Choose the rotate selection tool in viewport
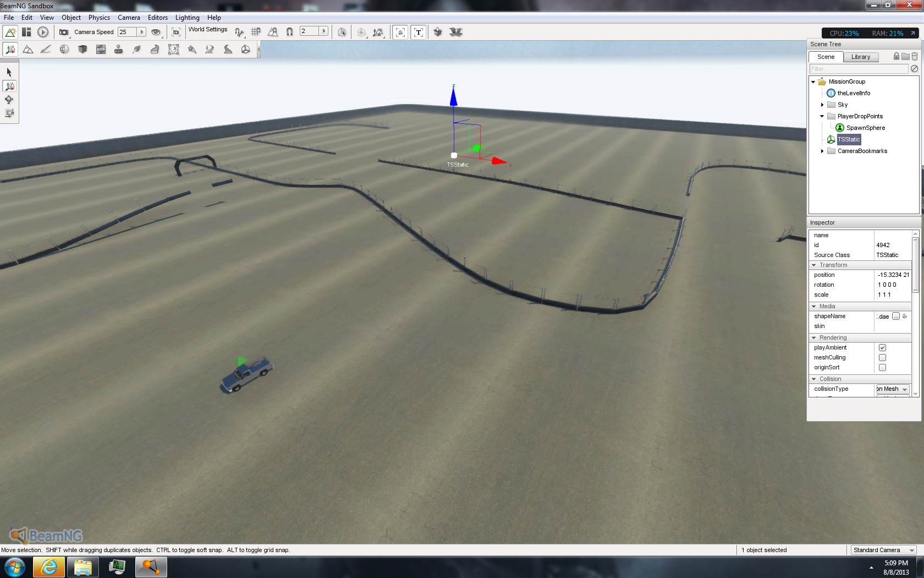924x578 pixels. click(9, 100)
